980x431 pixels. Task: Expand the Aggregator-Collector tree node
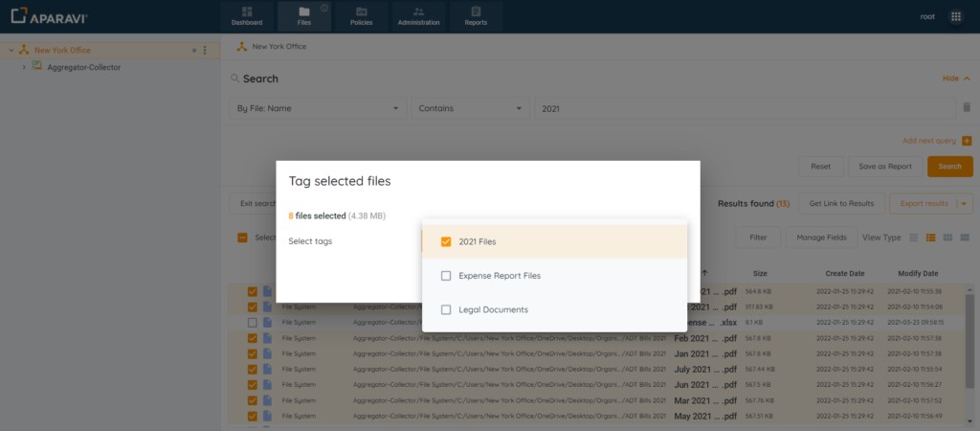[24, 67]
